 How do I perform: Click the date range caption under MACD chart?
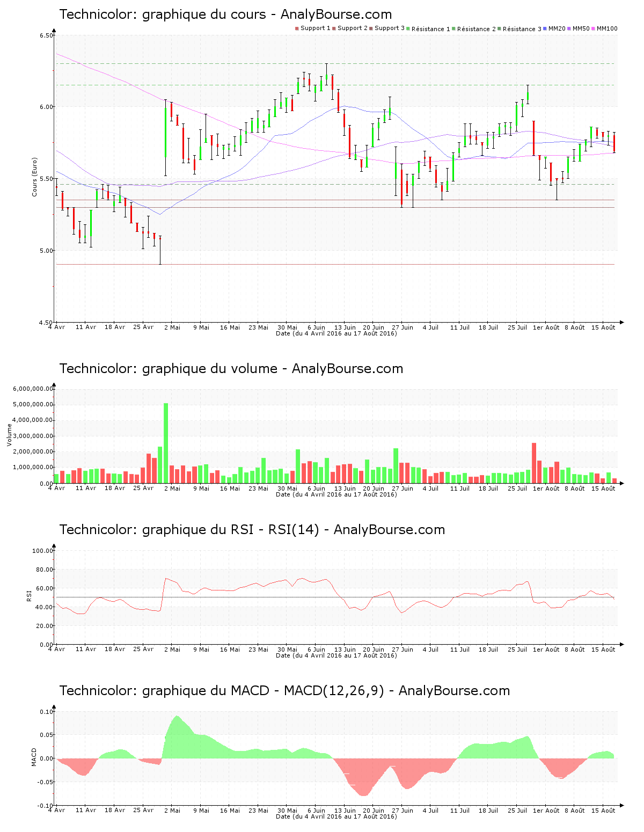click(x=336, y=816)
